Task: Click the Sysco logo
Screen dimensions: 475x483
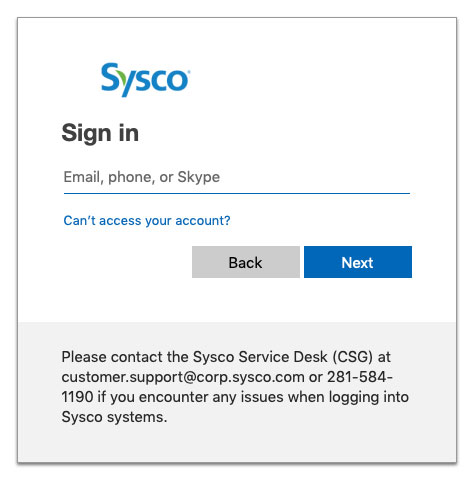Action: tap(145, 80)
